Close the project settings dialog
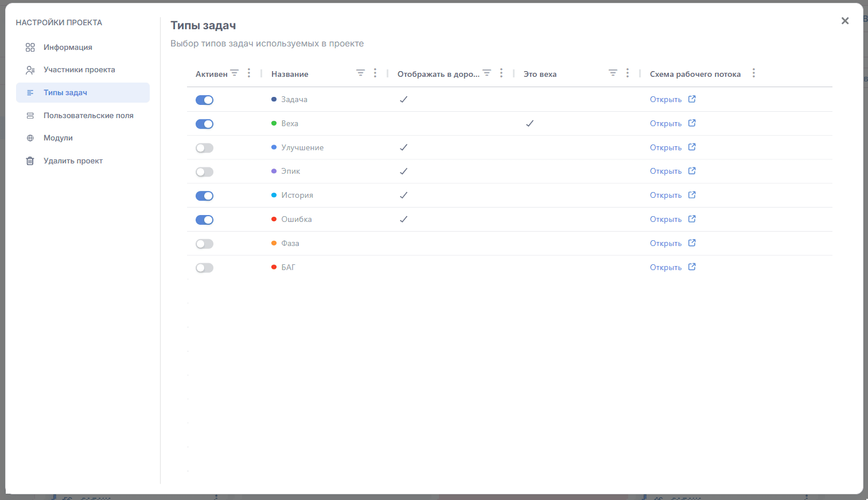 (x=845, y=21)
